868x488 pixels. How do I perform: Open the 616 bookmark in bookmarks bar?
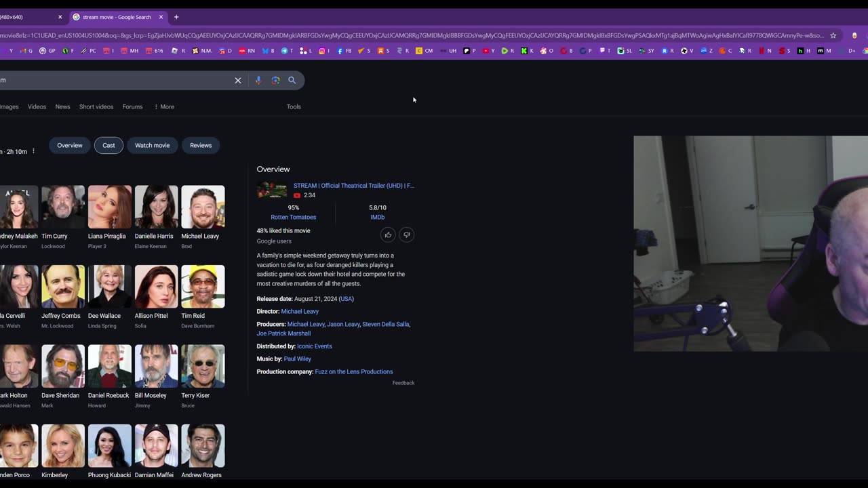click(155, 51)
